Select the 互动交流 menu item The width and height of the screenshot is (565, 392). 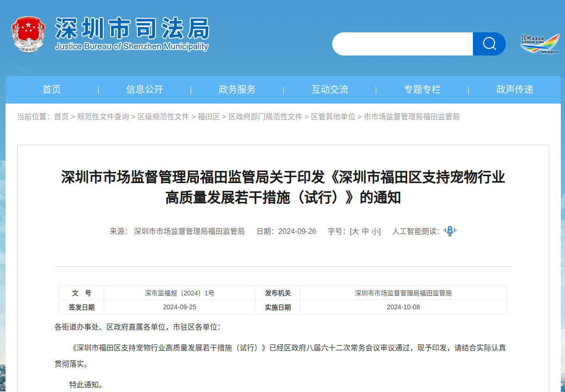(329, 90)
